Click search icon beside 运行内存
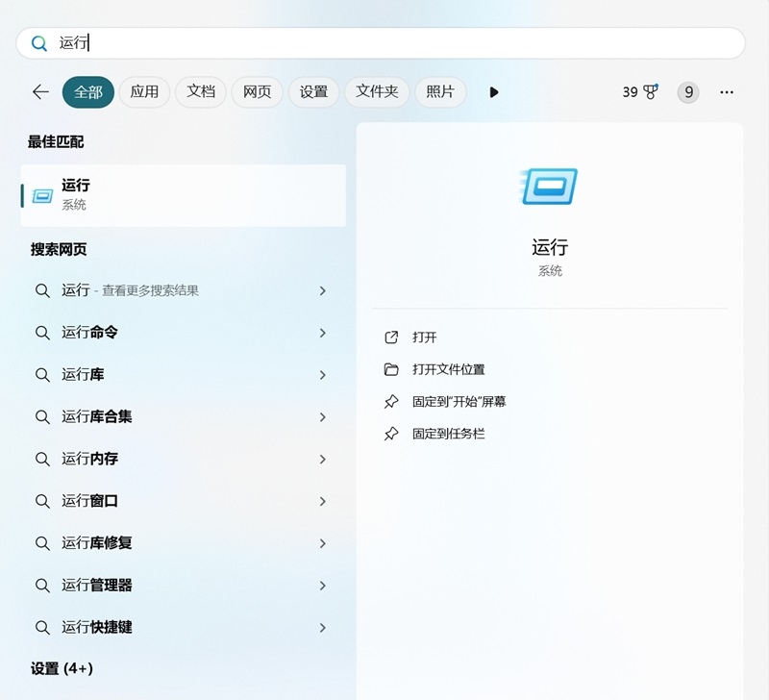Viewport: 769px width, 700px height. 42,460
